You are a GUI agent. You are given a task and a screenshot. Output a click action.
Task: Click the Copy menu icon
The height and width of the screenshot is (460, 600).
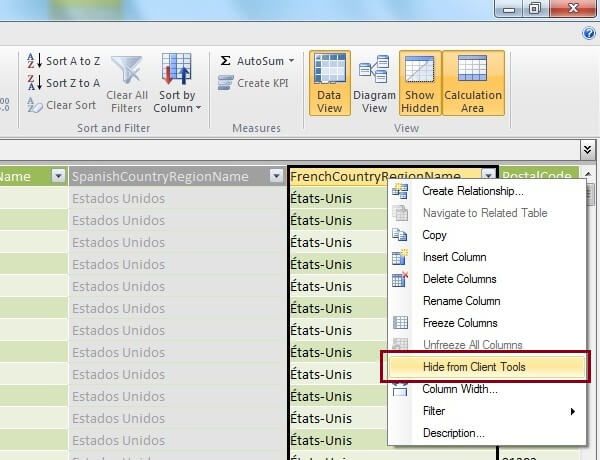point(400,235)
